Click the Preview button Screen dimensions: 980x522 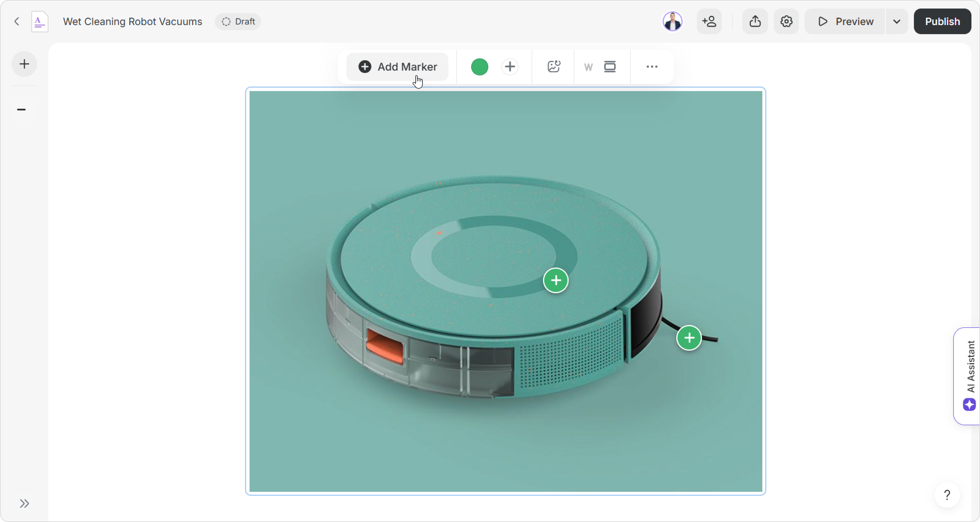[845, 22]
